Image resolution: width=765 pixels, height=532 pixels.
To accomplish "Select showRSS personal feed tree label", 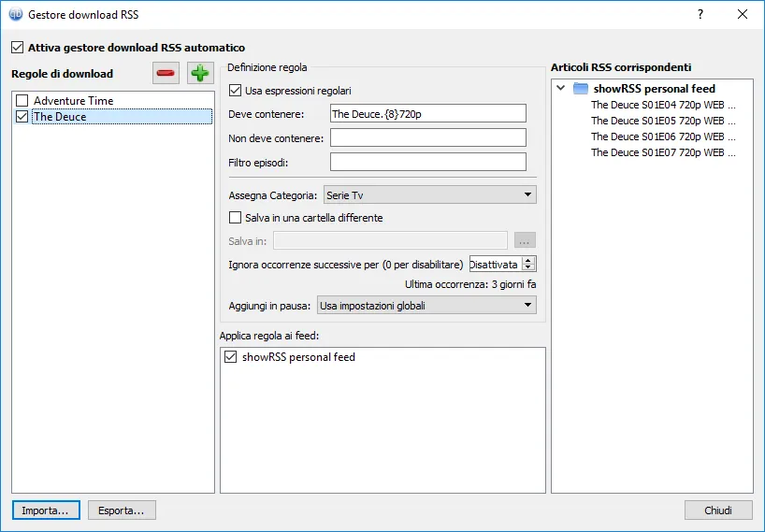I will click(655, 88).
